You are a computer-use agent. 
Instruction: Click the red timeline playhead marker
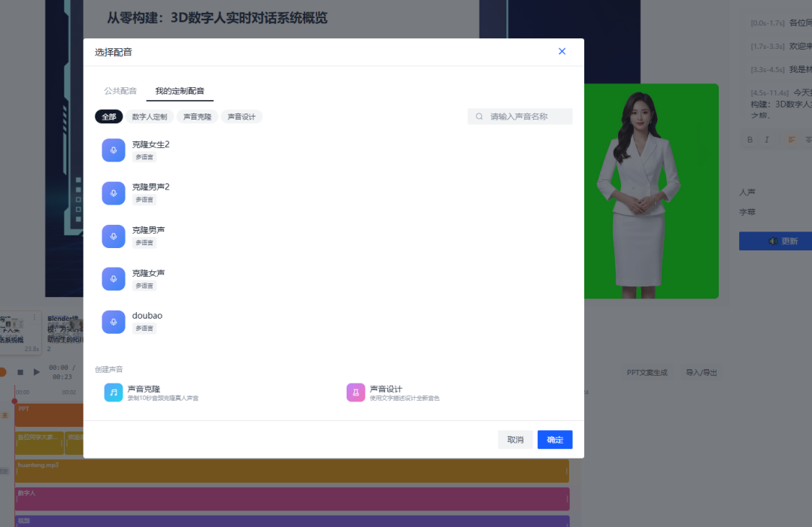[x=14, y=401]
